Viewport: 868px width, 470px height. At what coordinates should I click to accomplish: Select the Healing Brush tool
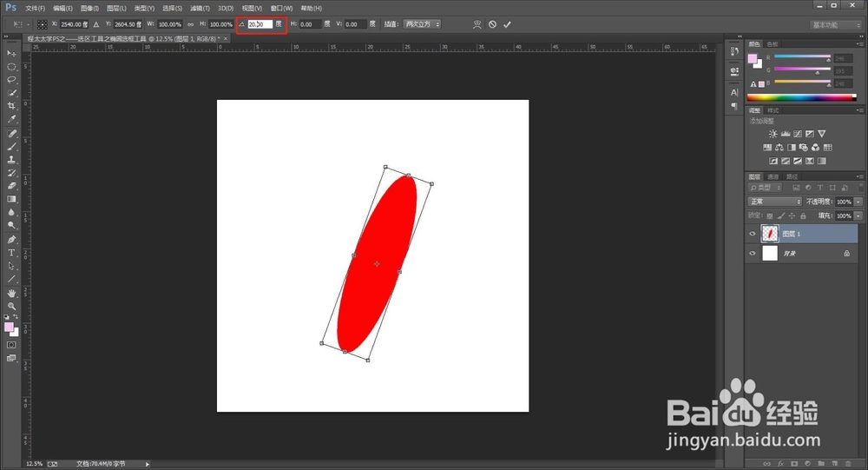click(11, 134)
